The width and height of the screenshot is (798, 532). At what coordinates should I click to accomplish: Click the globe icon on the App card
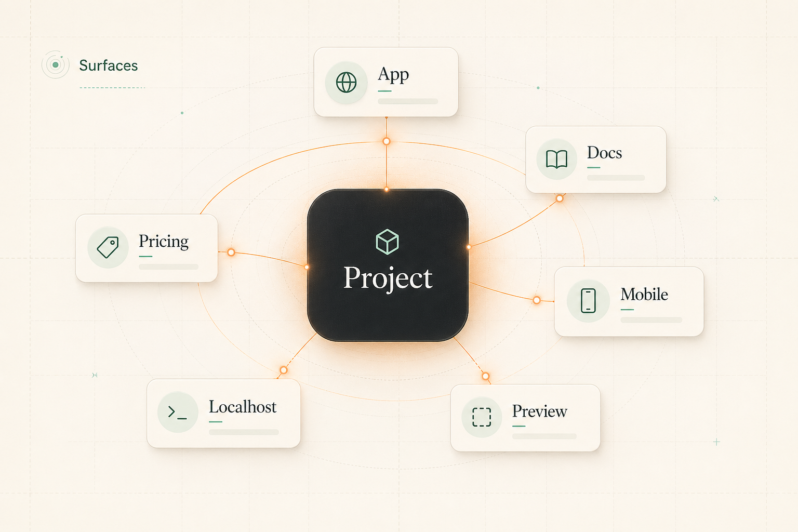pos(346,82)
